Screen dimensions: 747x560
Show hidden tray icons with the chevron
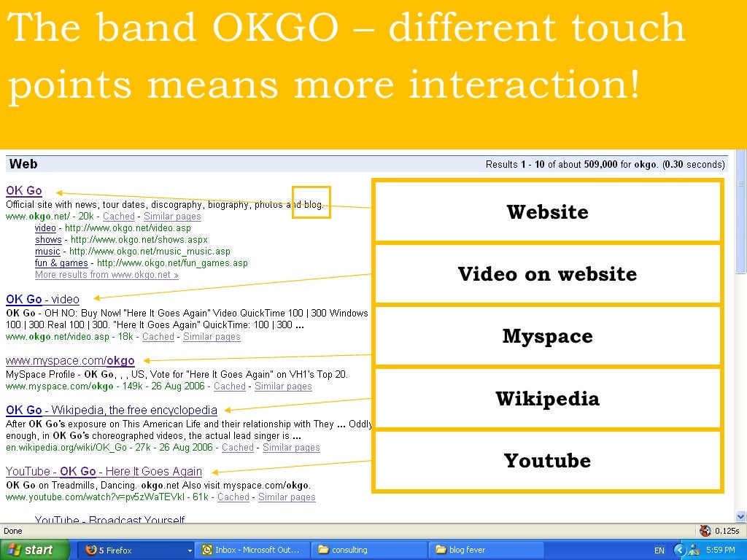[679, 550]
